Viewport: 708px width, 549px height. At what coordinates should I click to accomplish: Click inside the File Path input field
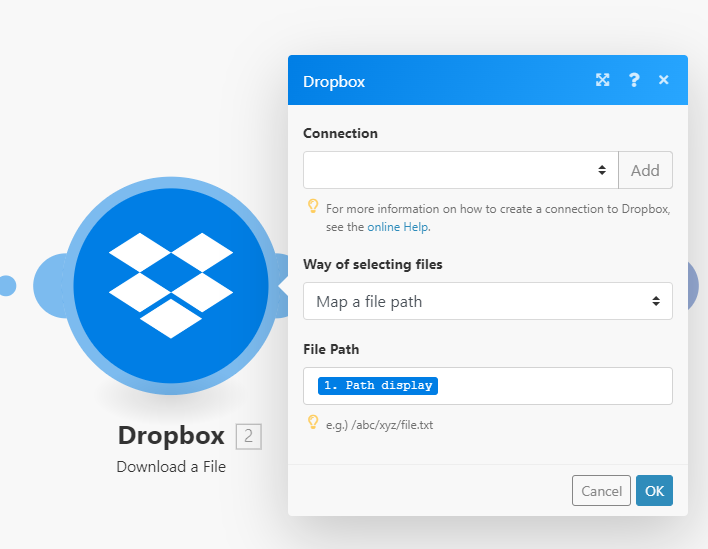pyautogui.click(x=488, y=386)
